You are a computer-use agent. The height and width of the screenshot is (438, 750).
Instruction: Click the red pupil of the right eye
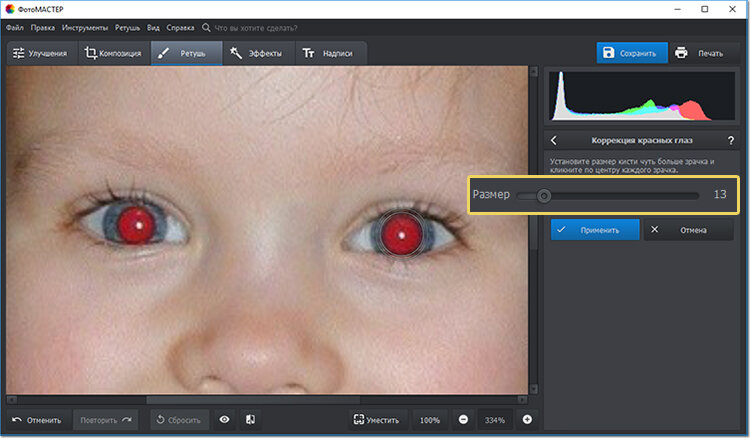pos(401,234)
